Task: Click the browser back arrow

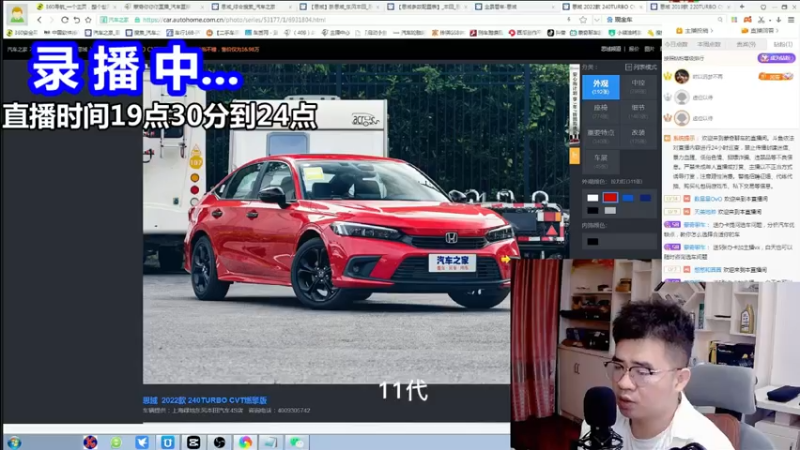Action: pyautogui.click(x=39, y=20)
